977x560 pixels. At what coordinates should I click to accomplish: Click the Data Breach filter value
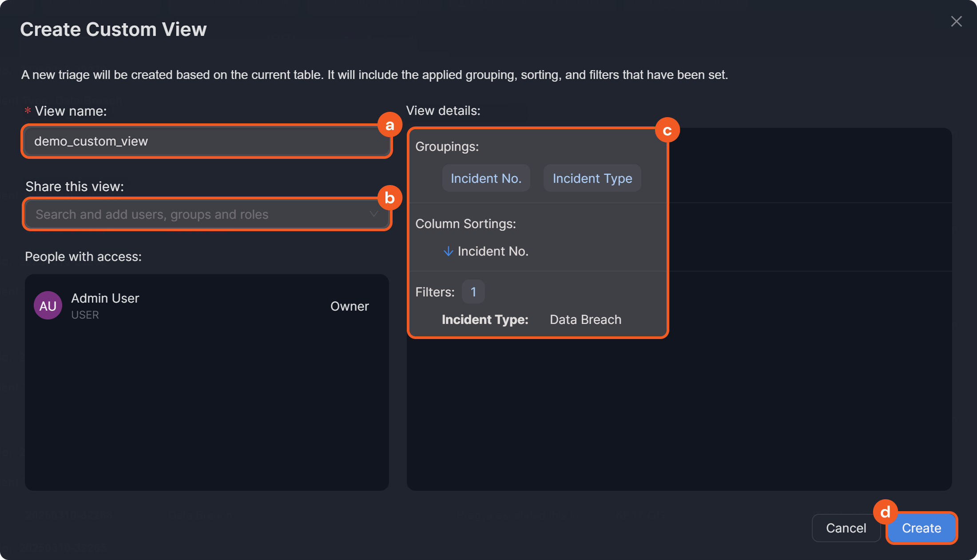[585, 319]
